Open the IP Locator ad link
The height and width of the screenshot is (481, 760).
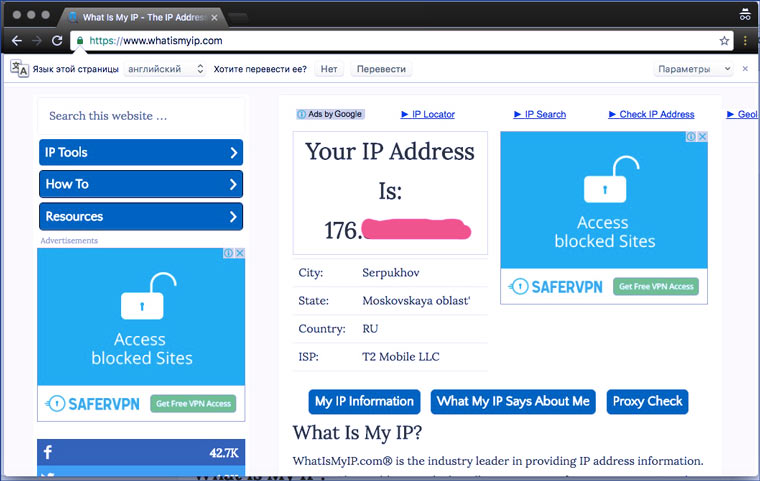(x=428, y=114)
